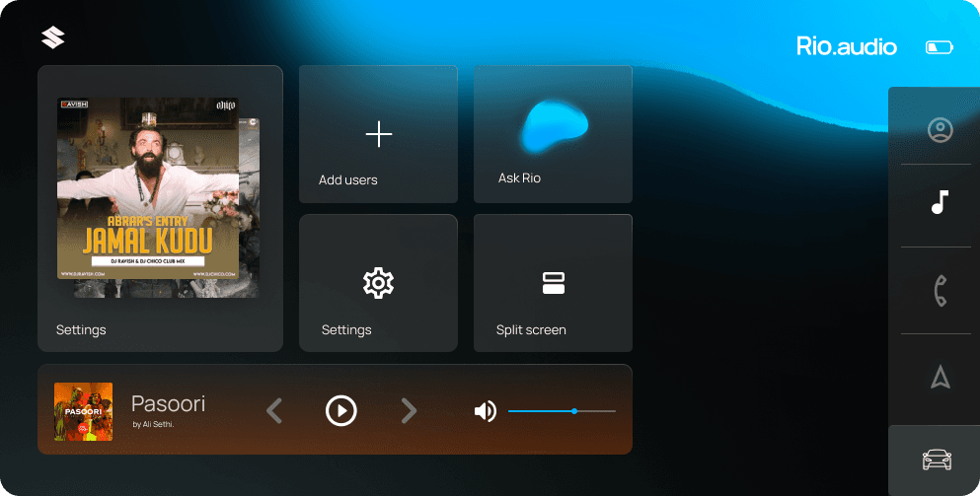Image resolution: width=980 pixels, height=496 pixels.
Task: Open the Jamal Kudu album cover
Action: 148,188
